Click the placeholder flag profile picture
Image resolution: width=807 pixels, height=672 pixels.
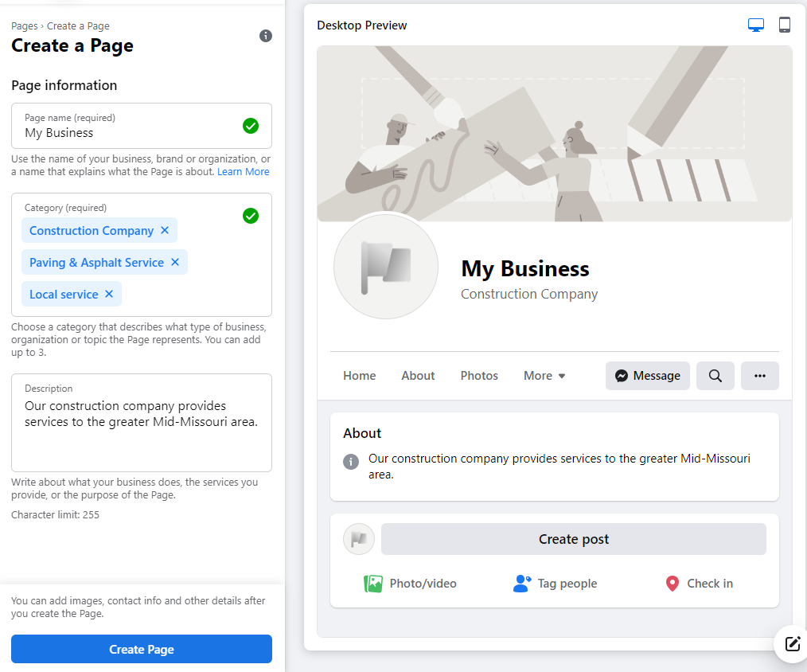click(x=386, y=267)
